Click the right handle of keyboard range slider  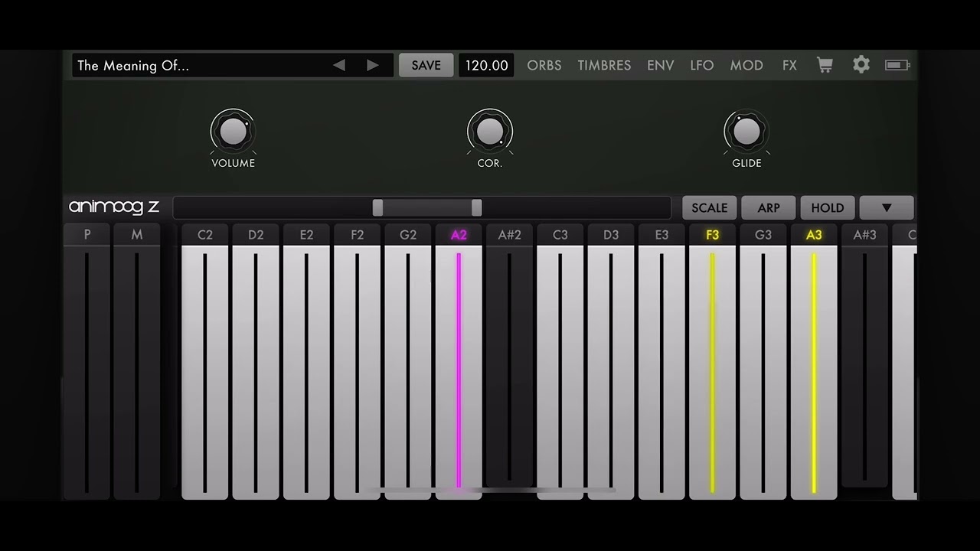(476, 207)
